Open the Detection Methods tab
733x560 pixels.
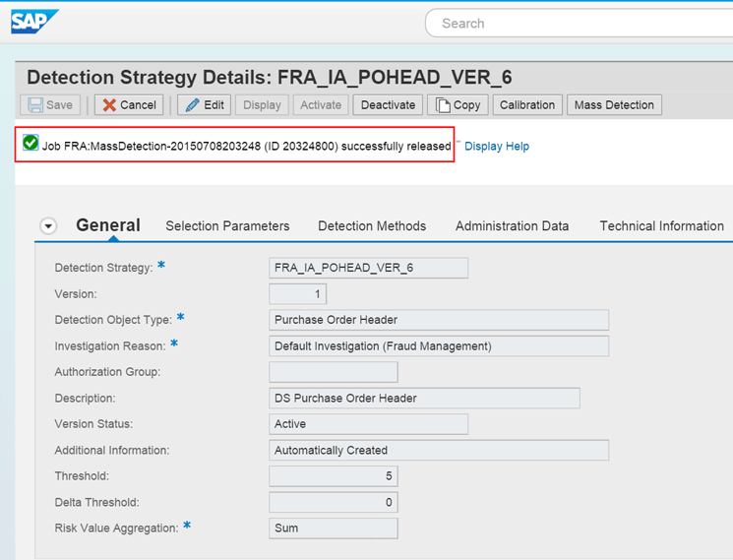tap(372, 226)
